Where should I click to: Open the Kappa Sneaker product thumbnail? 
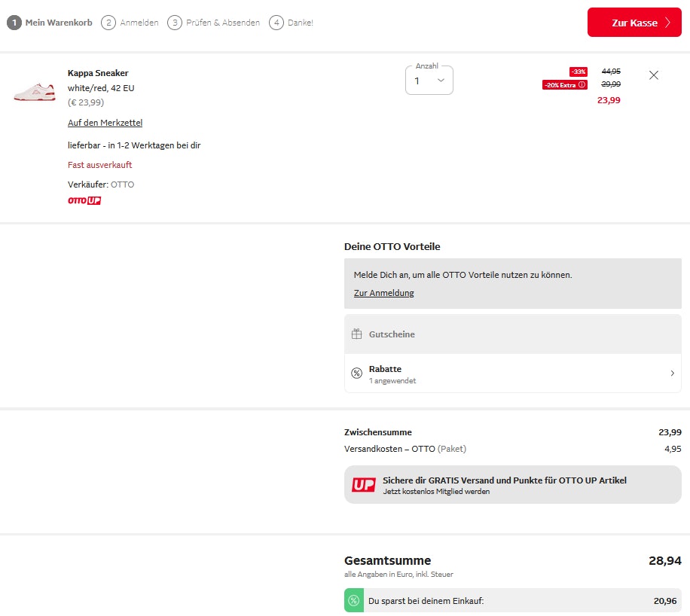[x=35, y=92]
